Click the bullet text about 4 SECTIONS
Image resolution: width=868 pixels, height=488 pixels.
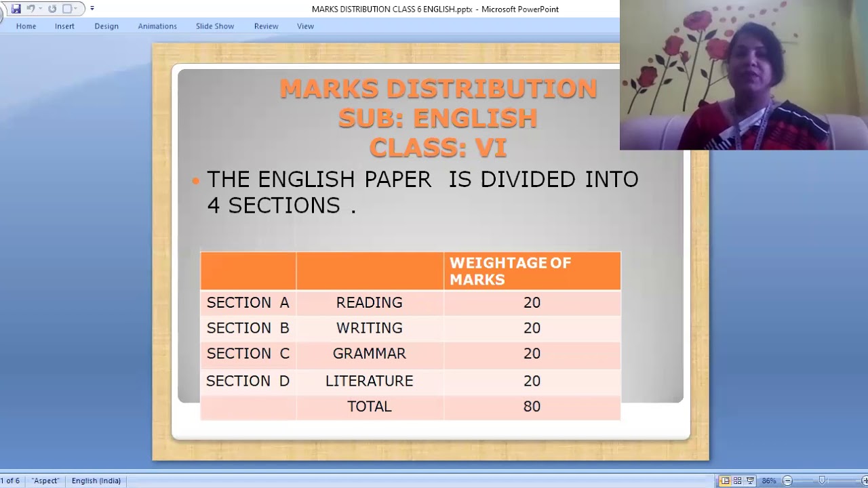[x=422, y=192]
